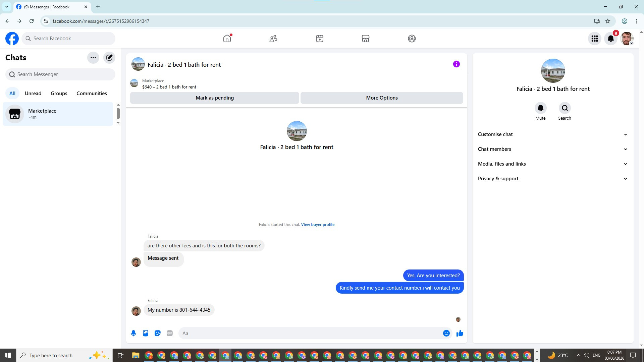Open View buyer profile link
This screenshot has height=362, width=644.
pos(318,225)
